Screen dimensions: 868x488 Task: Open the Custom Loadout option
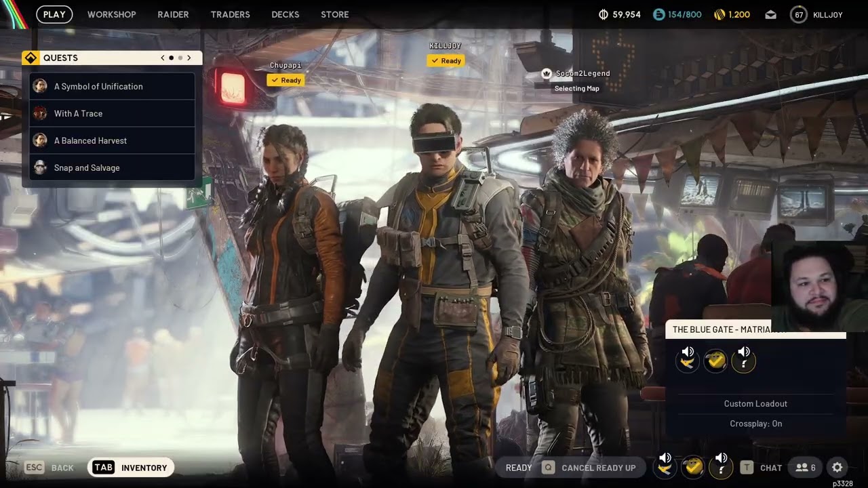[755, 403]
